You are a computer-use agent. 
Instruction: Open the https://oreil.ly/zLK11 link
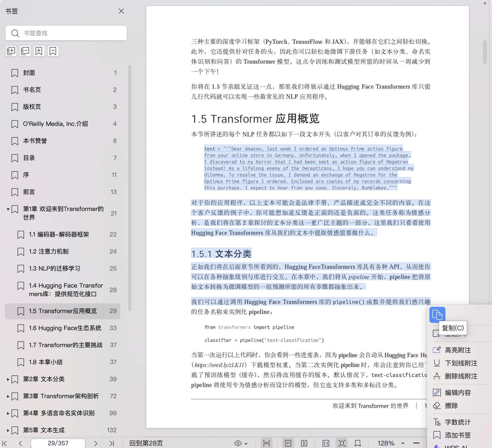(219, 365)
